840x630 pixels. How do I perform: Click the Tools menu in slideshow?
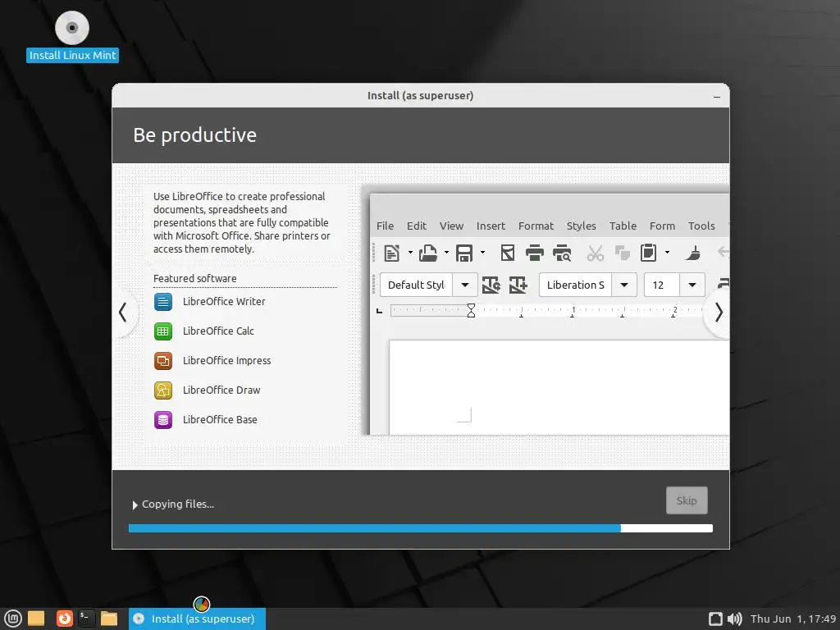point(701,226)
